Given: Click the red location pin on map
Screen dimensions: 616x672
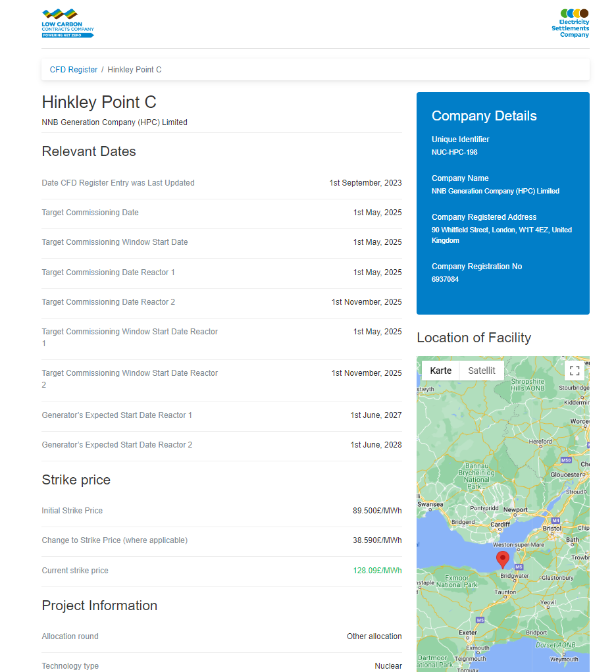Looking at the screenshot, I should [x=503, y=559].
